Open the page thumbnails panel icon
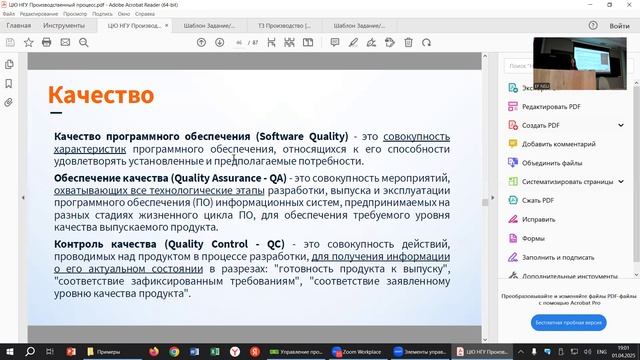This screenshot has width=640, height=360. [9, 64]
